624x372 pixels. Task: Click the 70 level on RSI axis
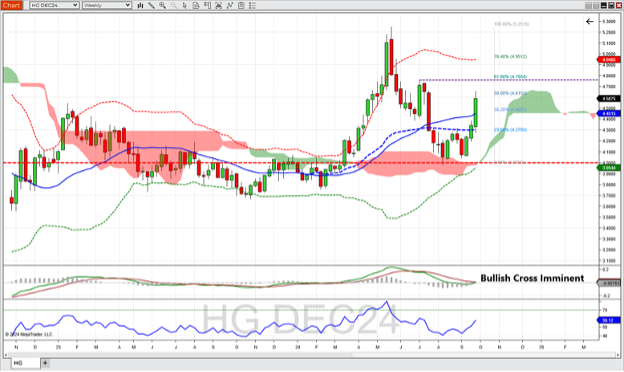[605, 310]
